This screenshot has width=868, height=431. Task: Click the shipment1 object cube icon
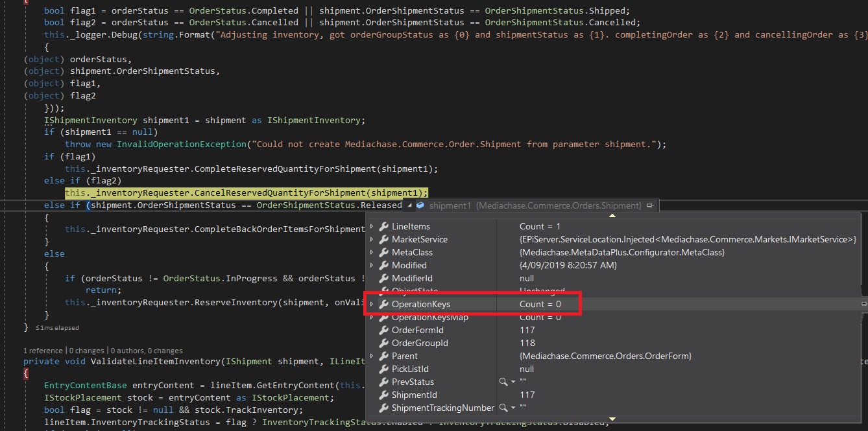point(420,205)
